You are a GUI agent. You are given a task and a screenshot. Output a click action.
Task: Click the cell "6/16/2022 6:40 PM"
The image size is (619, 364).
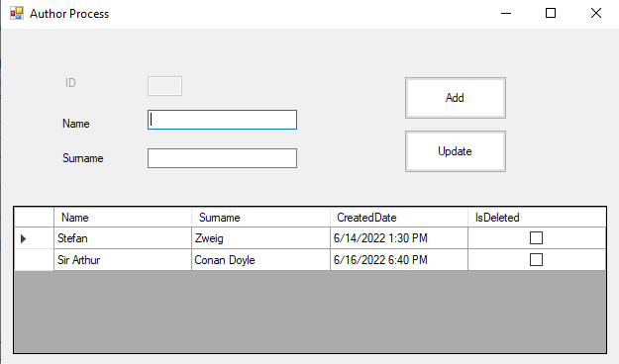click(x=399, y=260)
